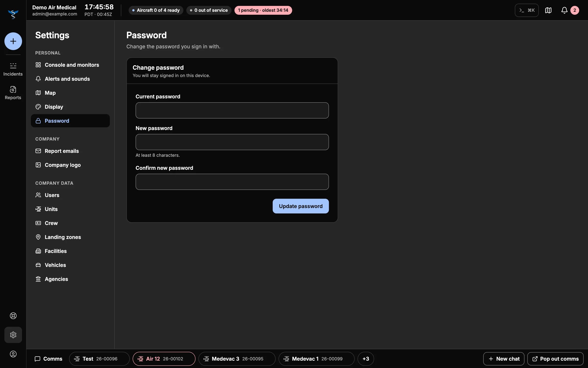Click the 1 pending oldest alert pill
The width and height of the screenshot is (588, 368).
coord(263,10)
